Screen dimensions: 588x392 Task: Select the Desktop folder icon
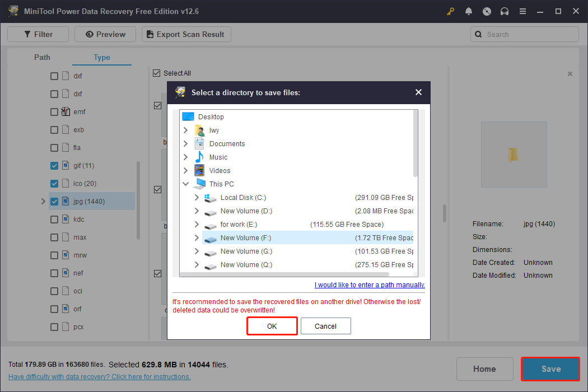click(x=188, y=116)
